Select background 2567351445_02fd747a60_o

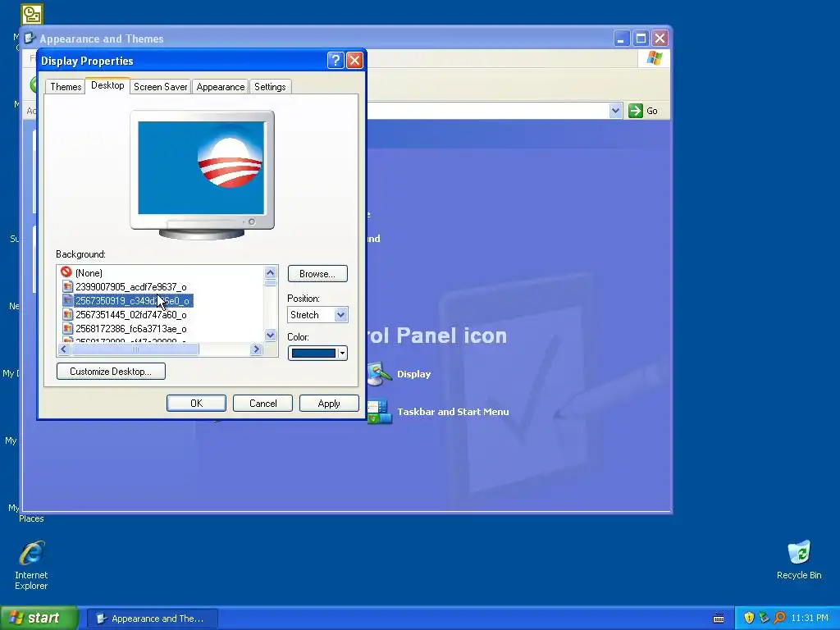130,314
